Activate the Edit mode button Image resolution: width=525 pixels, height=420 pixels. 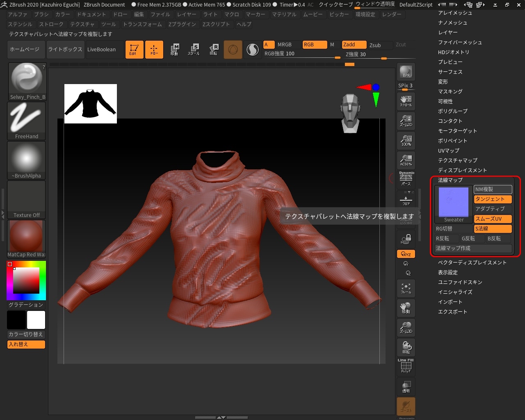(134, 50)
